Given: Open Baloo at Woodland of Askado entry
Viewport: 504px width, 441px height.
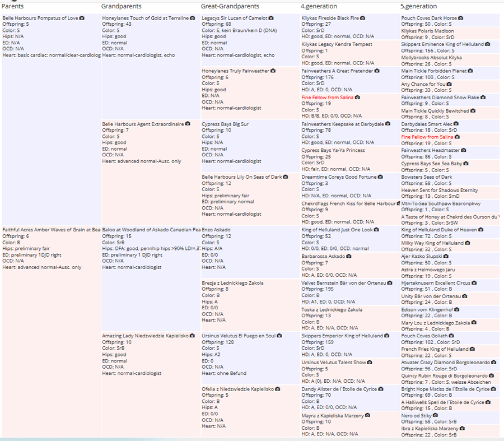Looking at the screenshot, I should point(151,230).
